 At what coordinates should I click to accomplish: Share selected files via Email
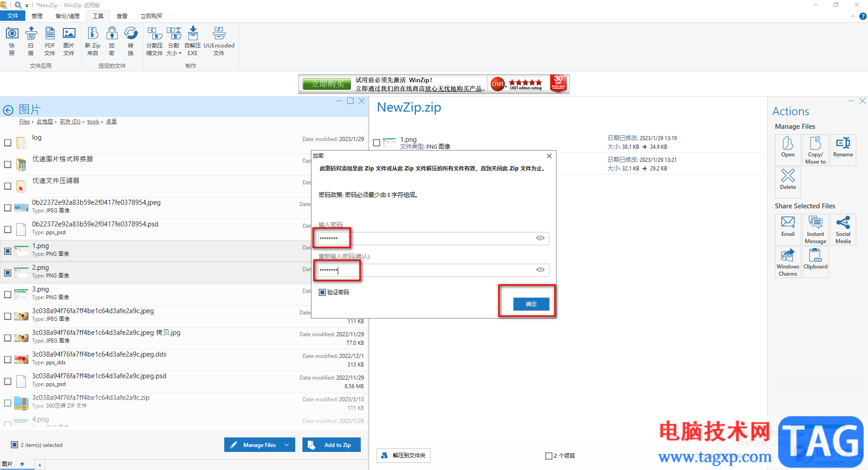click(x=788, y=229)
